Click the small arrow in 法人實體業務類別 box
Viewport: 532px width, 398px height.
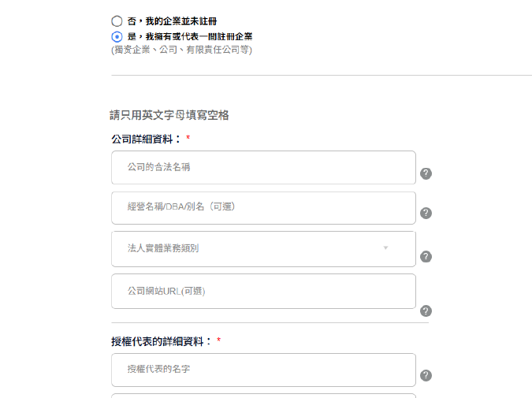click(386, 248)
